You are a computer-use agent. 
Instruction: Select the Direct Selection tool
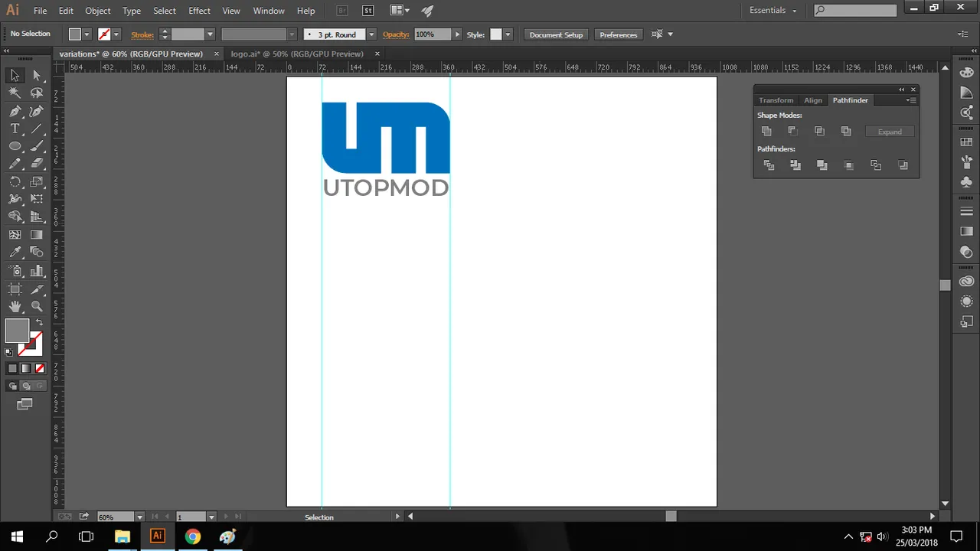(37, 75)
